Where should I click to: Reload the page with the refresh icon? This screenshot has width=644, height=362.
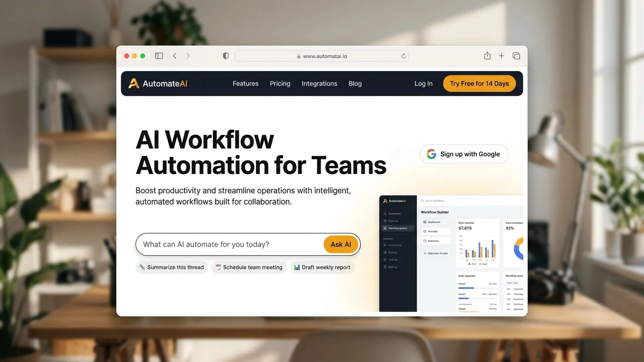click(x=404, y=56)
